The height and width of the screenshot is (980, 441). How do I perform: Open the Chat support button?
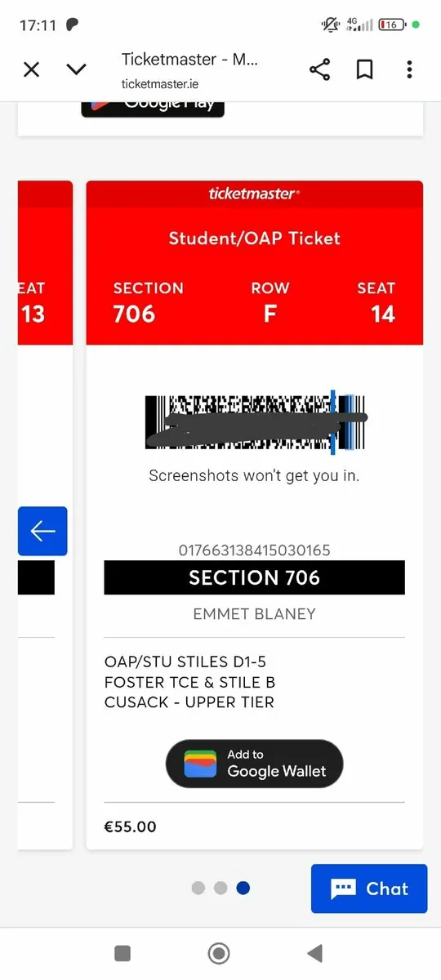click(x=369, y=889)
